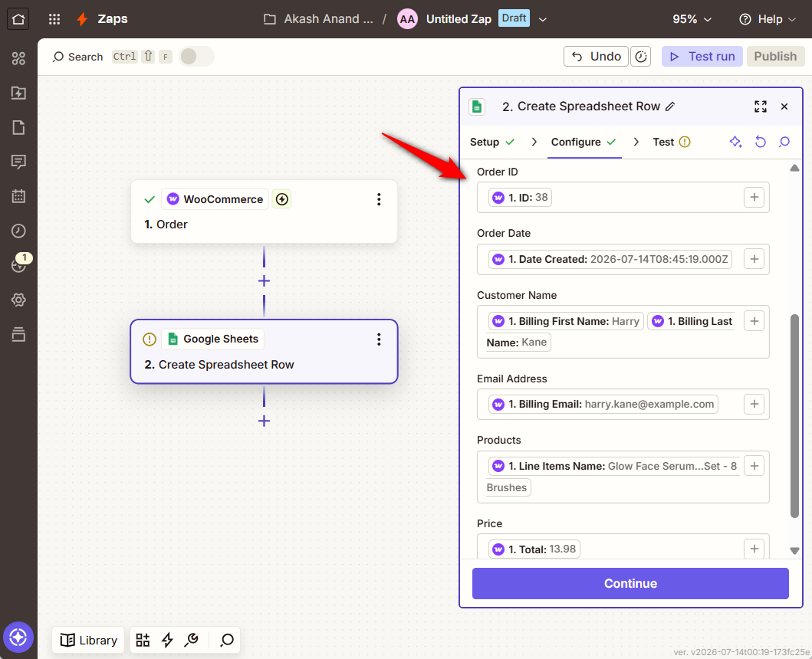Click refresh fields icon in panel
This screenshot has height=659, width=812.
point(760,142)
